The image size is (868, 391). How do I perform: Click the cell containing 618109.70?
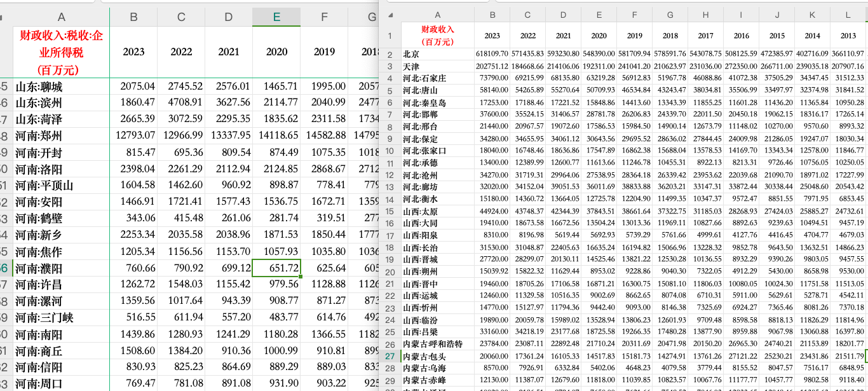click(x=492, y=55)
